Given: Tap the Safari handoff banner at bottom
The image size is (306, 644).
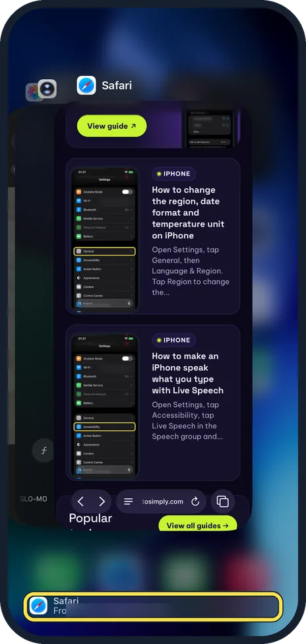Looking at the screenshot, I should click(x=153, y=606).
